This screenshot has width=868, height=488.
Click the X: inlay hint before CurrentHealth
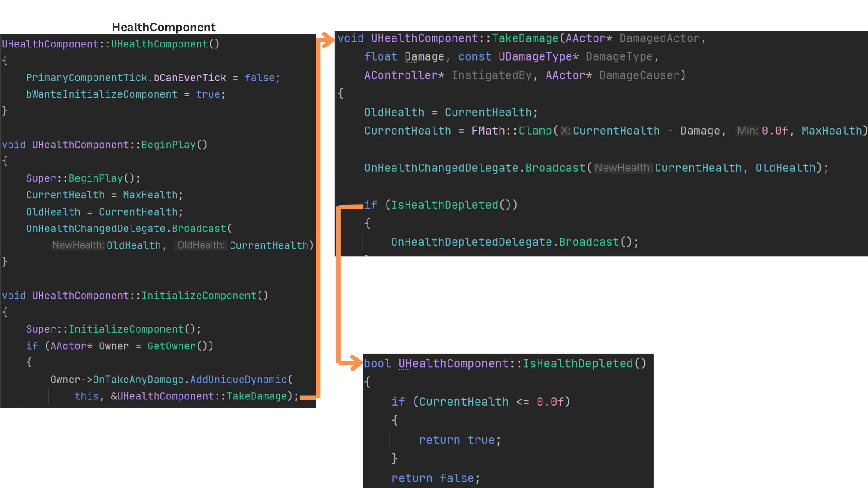pos(566,131)
